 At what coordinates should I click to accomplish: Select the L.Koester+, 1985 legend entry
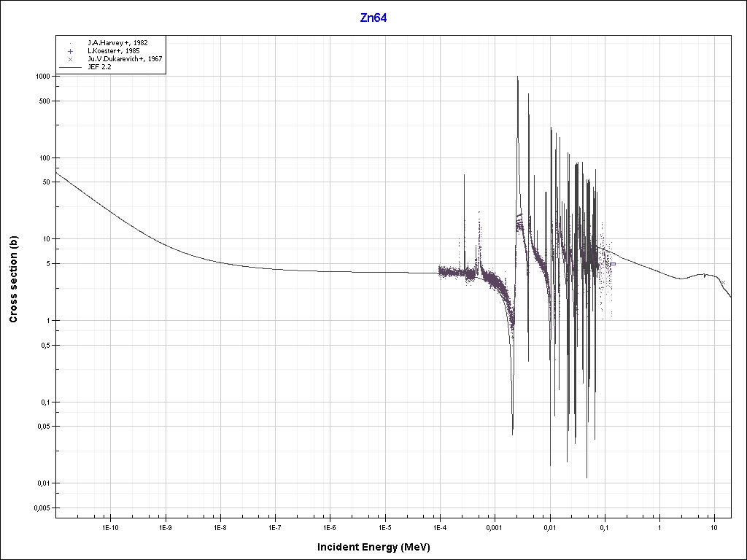(113, 51)
